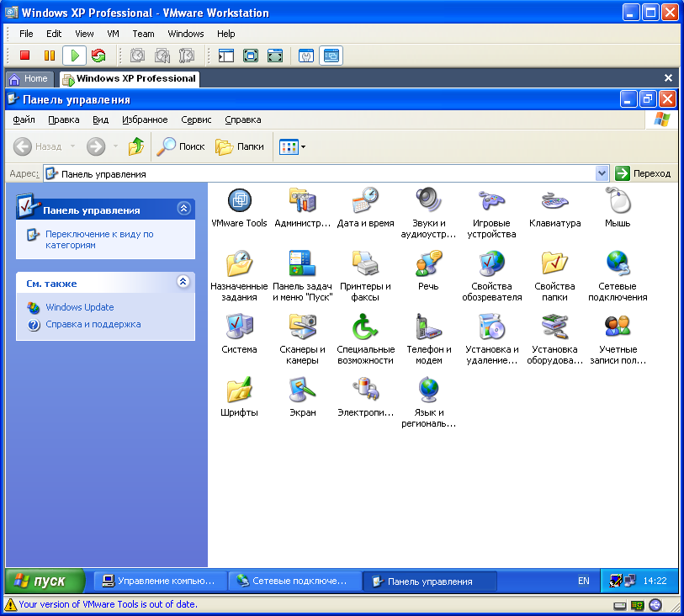Open Сетевые подключения control panel icon
The width and height of the screenshot is (684, 616).
pyautogui.click(x=618, y=276)
